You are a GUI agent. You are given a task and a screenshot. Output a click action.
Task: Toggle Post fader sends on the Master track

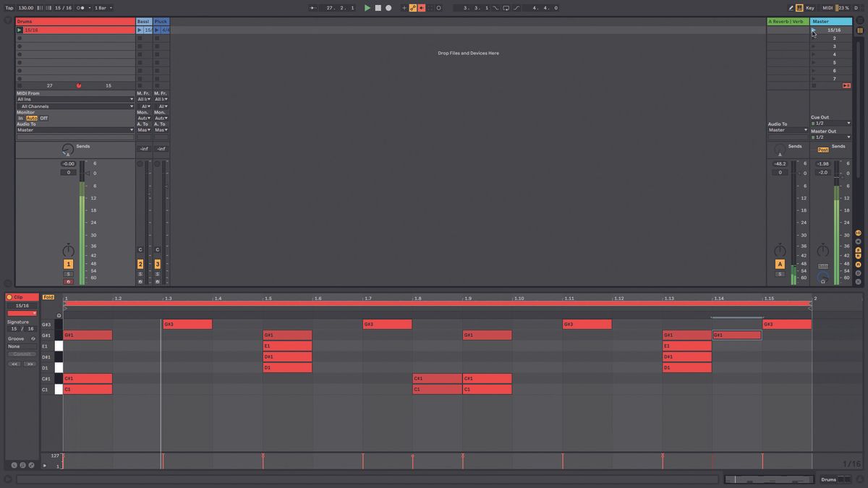pos(824,148)
